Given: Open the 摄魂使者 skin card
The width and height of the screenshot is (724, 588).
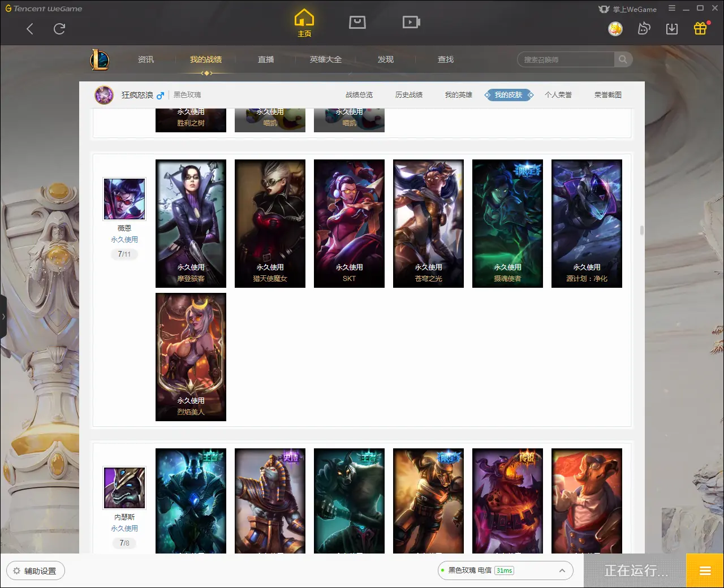Looking at the screenshot, I should coord(507,223).
